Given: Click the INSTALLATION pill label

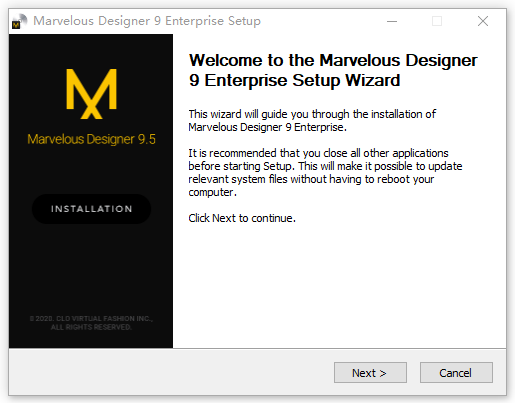Looking at the screenshot, I should (x=91, y=209).
